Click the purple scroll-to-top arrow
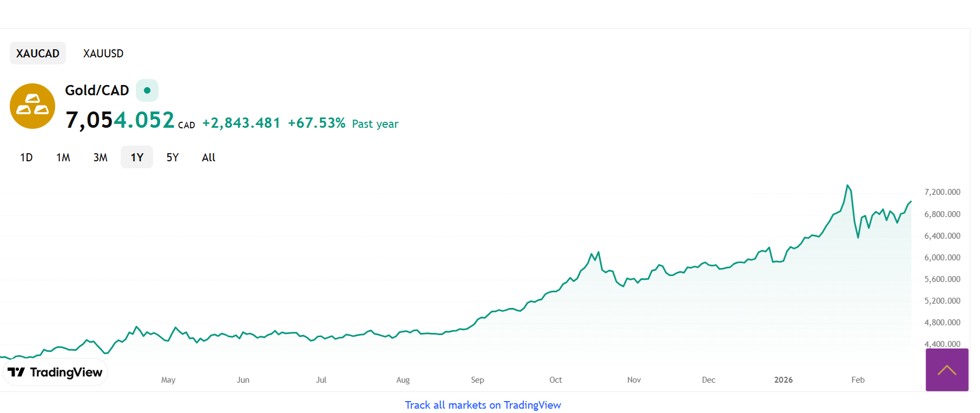This screenshot has width=980, height=413. pyautogui.click(x=946, y=370)
